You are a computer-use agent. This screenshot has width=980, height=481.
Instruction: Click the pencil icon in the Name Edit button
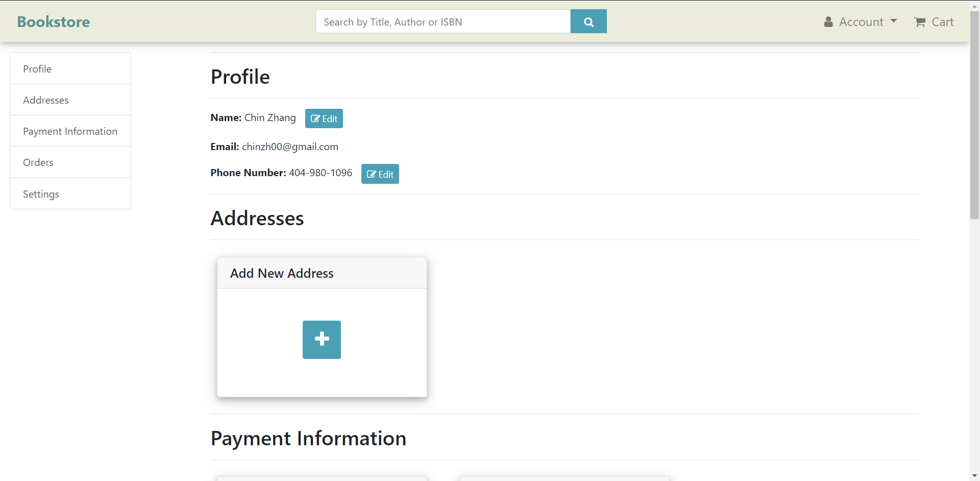315,118
